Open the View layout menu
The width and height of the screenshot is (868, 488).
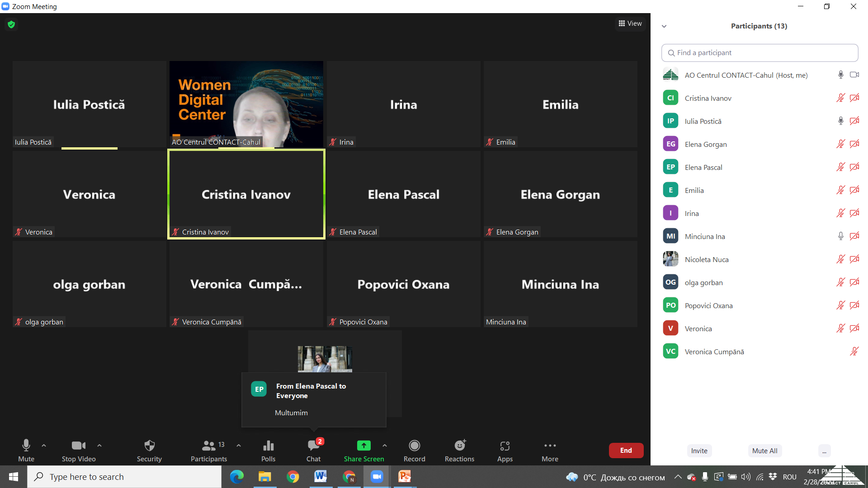point(630,23)
